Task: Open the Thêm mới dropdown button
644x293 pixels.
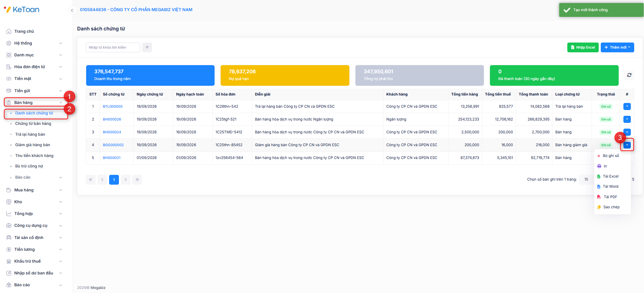Action: [x=617, y=48]
